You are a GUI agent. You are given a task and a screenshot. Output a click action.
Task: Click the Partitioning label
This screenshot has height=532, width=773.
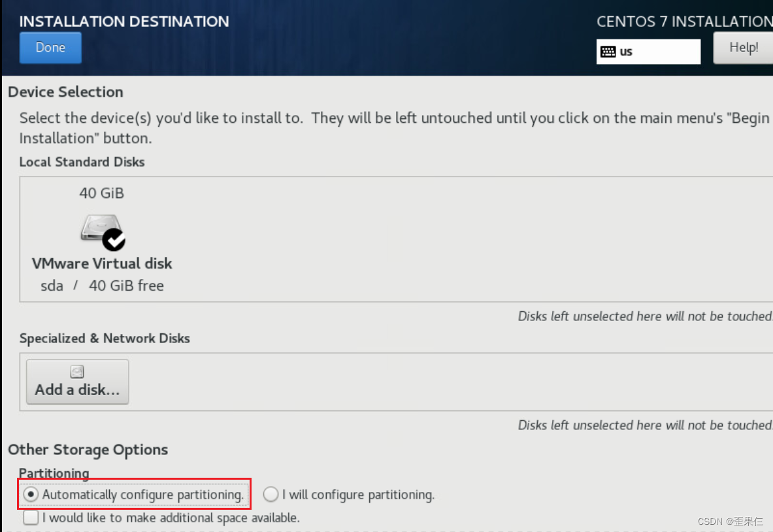pyautogui.click(x=54, y=473)
